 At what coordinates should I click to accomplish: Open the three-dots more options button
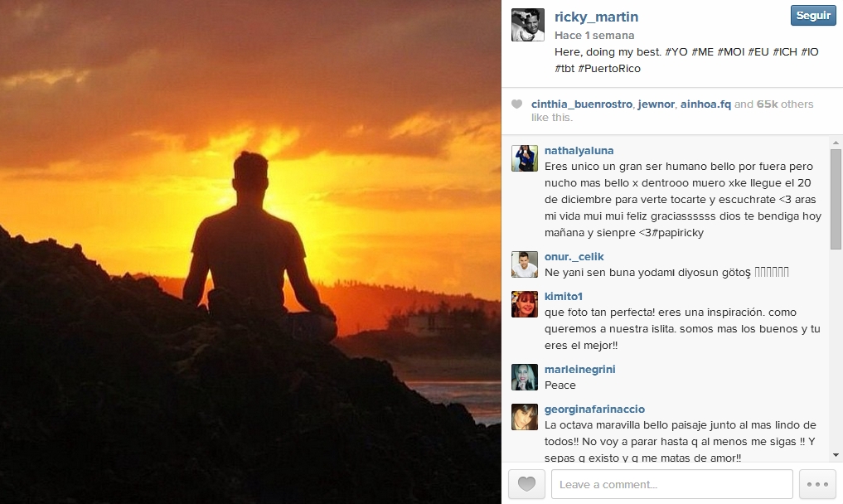click(818, 484)
